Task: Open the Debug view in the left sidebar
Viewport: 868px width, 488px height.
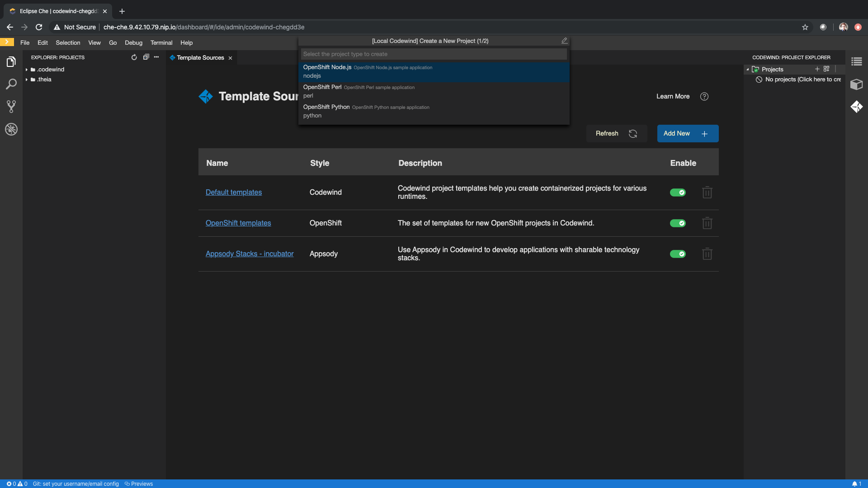Action: (11, 129)
